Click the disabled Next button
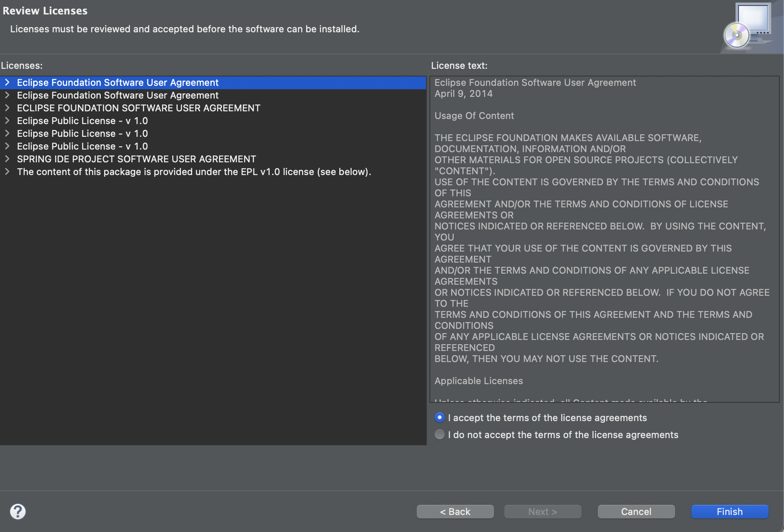Image resolution: width=784 pixels, height=532 pixels. tap(543, 512)
